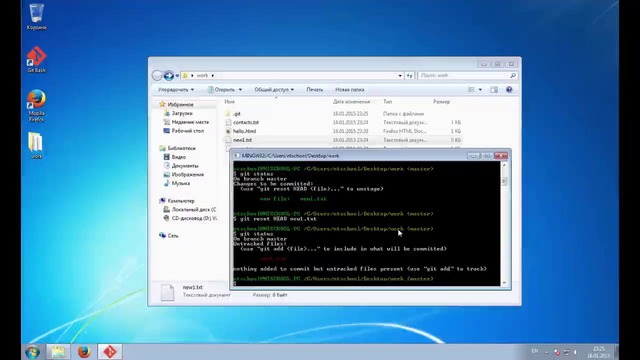Open the Windows Start menu
Screen dimensions: 640x360
click(x=32, y=352)
